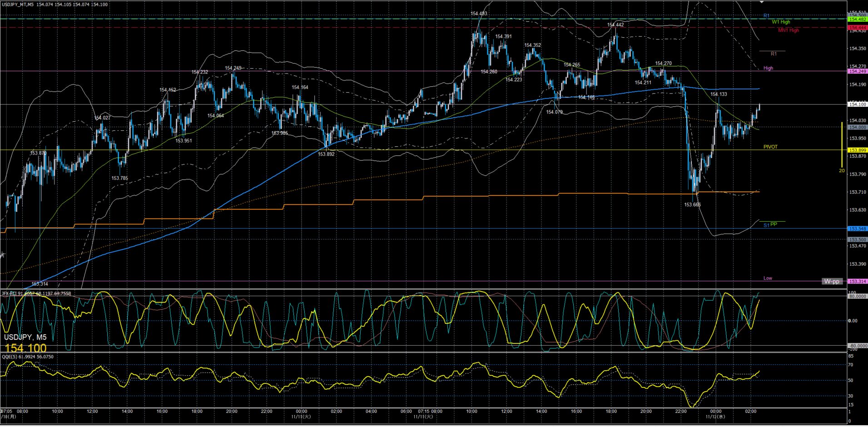Click the JFX-RCI indicator label

(36, 293)
